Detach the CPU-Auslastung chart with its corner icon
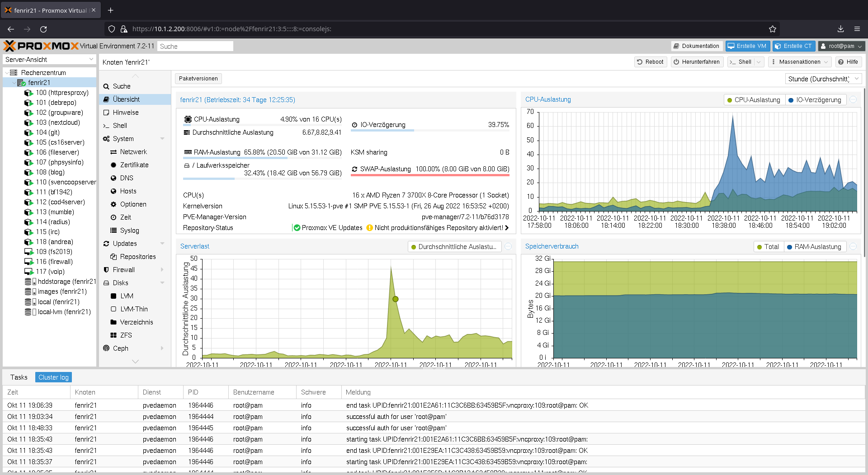This screenshot has height=475, width=868. (x=854, y=100)
